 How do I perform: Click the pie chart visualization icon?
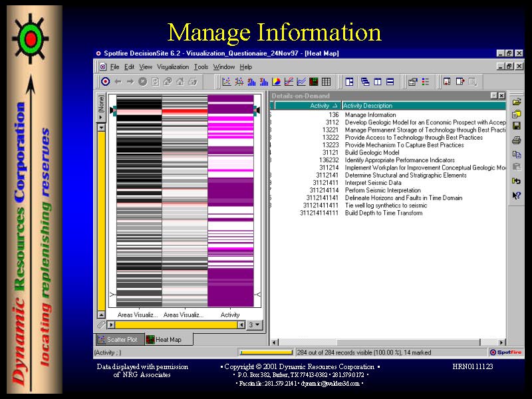point(275,82)
